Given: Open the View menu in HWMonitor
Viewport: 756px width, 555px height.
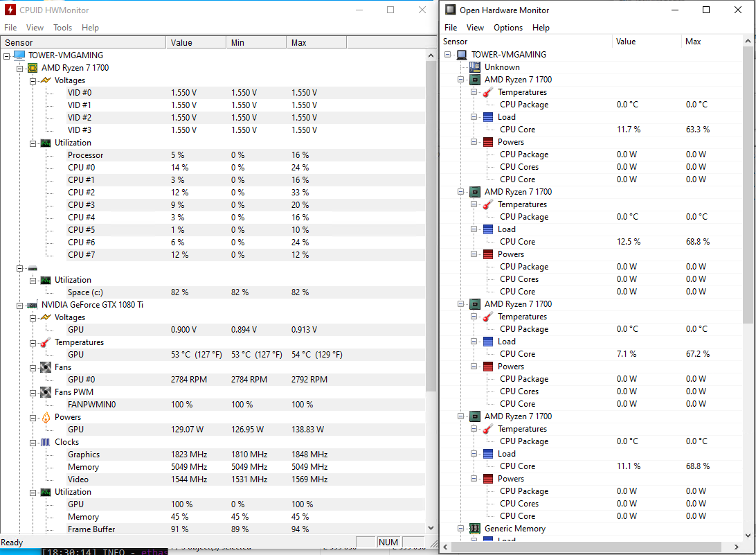Looking at the screenshot, I should (35, 28).
